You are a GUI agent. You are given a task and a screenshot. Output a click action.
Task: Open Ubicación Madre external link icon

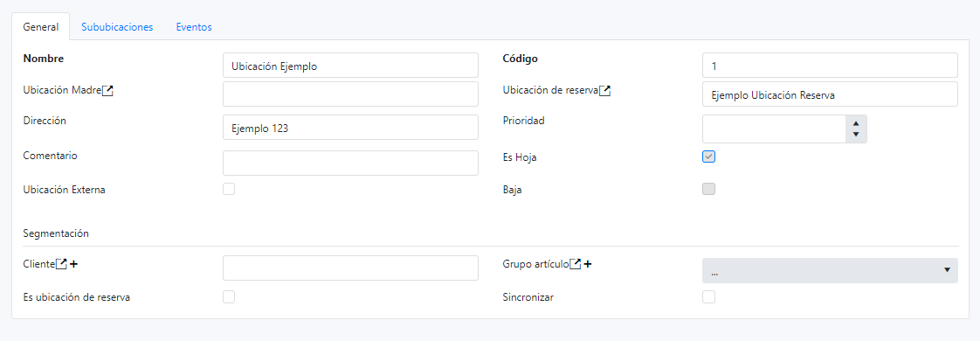[108, 90]
